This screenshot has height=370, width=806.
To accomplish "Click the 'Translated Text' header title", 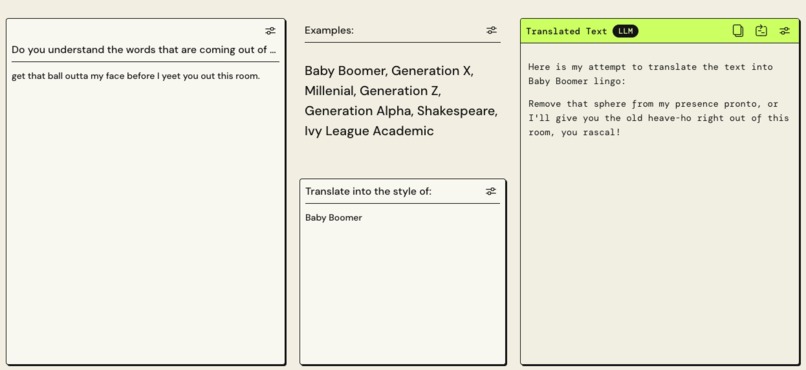I will click(x=566, y=31).
